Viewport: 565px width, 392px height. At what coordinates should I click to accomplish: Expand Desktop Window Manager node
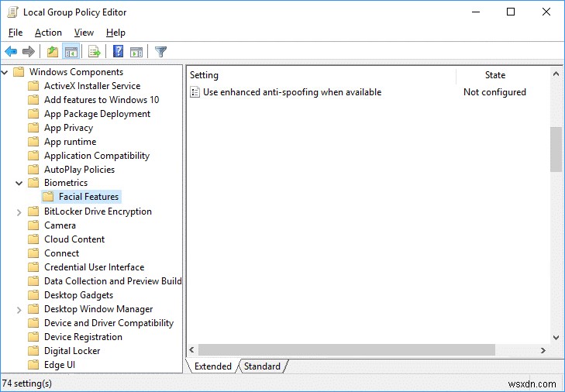[19, 309]
